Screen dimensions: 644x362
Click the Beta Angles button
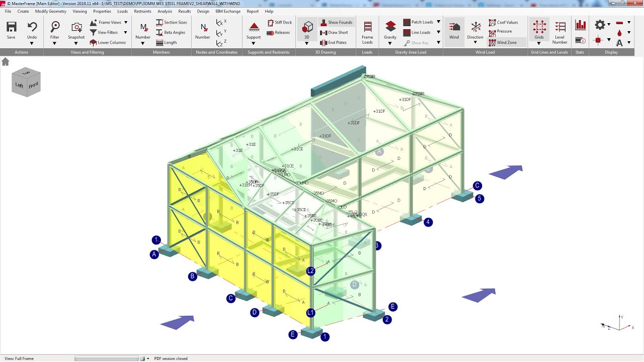(171, 33)
